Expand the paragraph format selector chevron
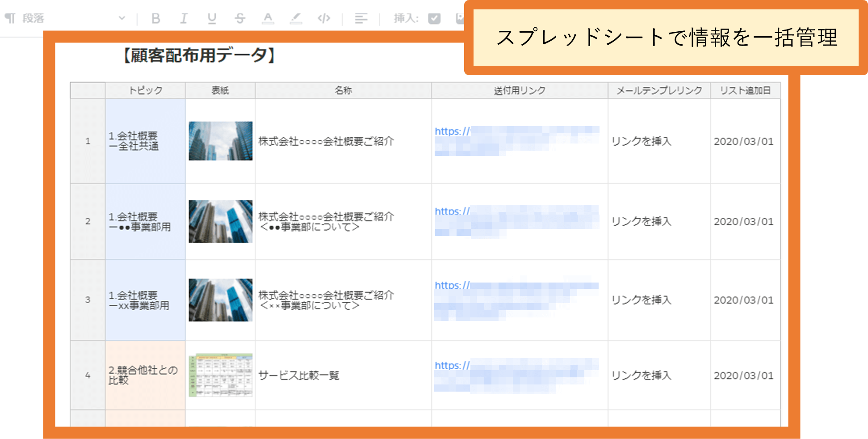868x439 pixels. tap(121, 19)
